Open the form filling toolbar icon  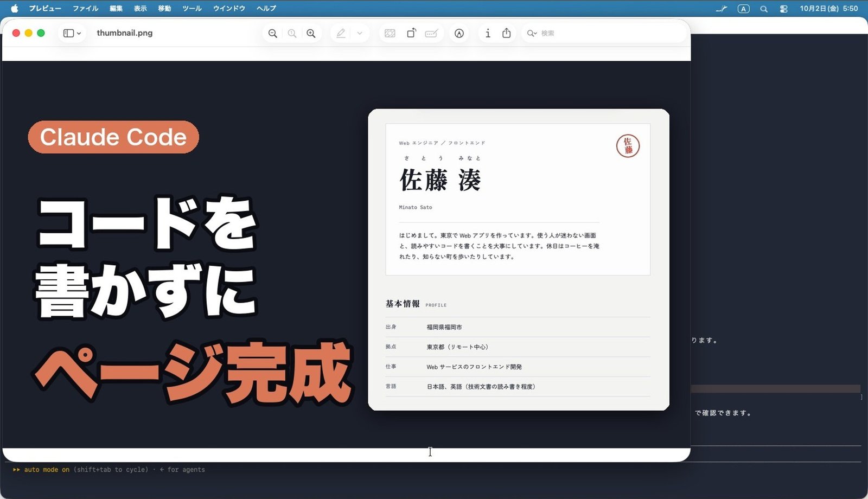(x=431, y=33)
